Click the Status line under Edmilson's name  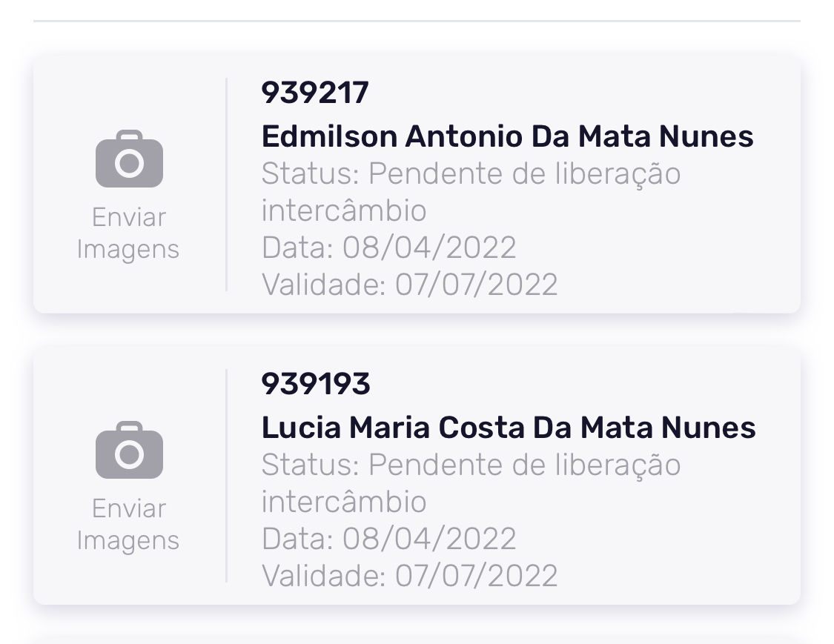[x=471, y=174]
